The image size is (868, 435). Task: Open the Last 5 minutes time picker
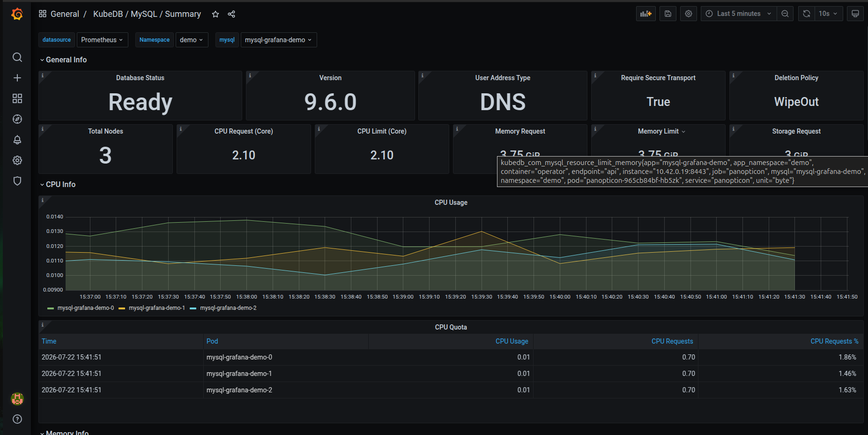pos(739,14)
